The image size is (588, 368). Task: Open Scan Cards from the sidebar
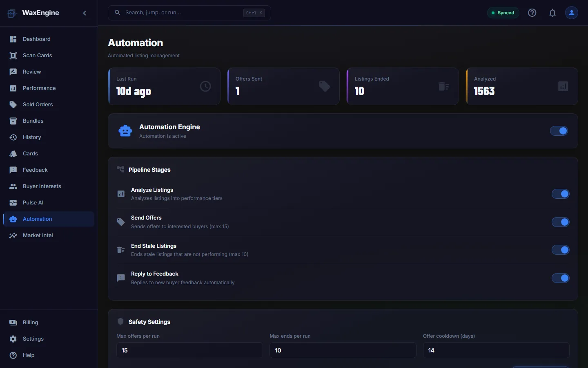pyautogui.click(x=49, y=56)
